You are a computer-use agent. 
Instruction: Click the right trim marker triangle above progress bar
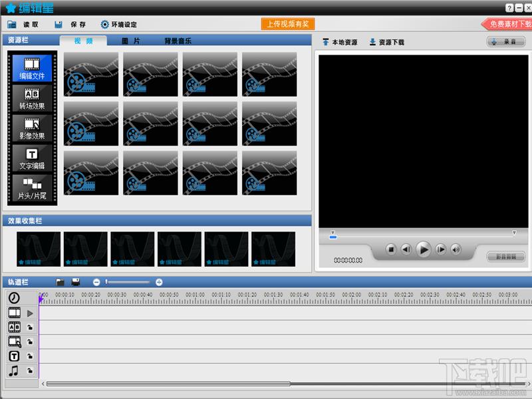(514, 232)
